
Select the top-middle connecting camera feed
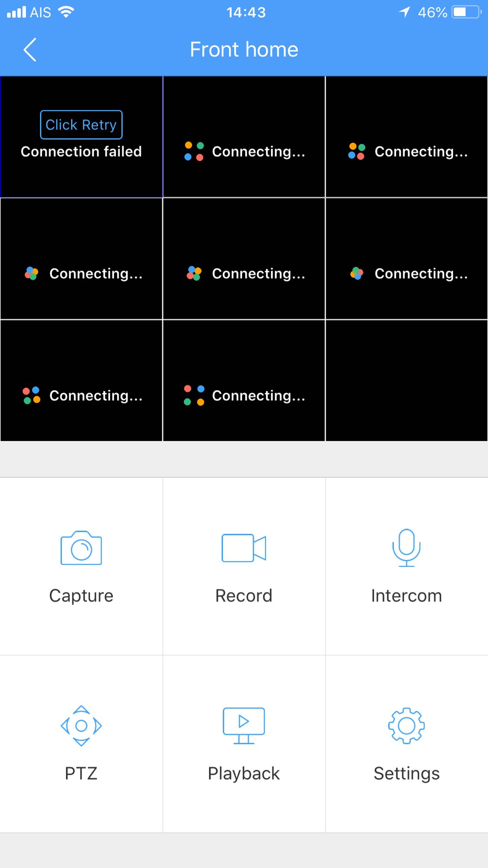pyautogui.click(x=244, y=137)
